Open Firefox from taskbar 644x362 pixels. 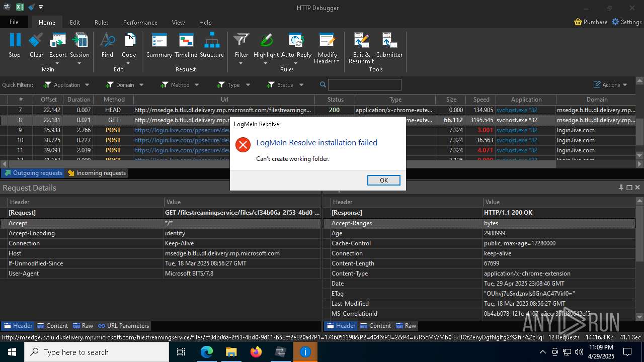[x=256, y=352]
